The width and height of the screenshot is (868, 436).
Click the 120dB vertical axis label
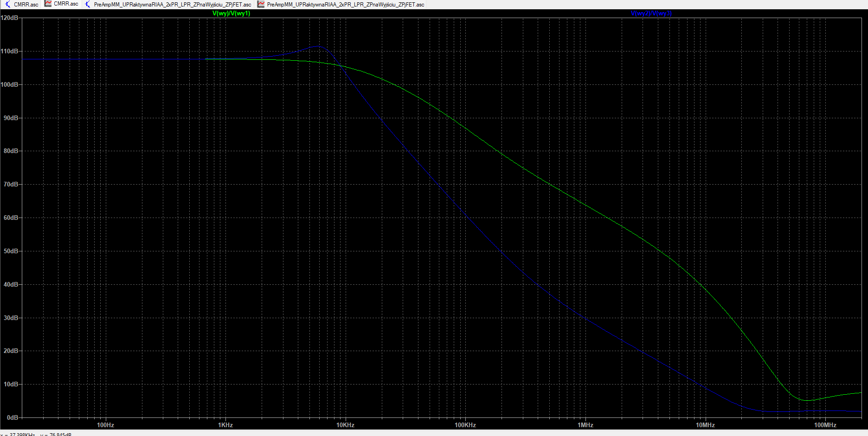tap(10, 18)
